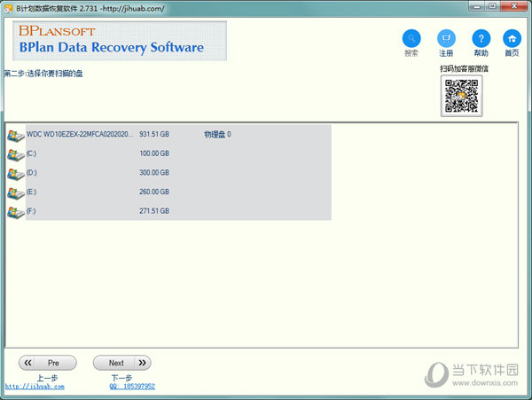
Task: Select the drive icon for WDC physical disk
Action: tap(15, 136)
